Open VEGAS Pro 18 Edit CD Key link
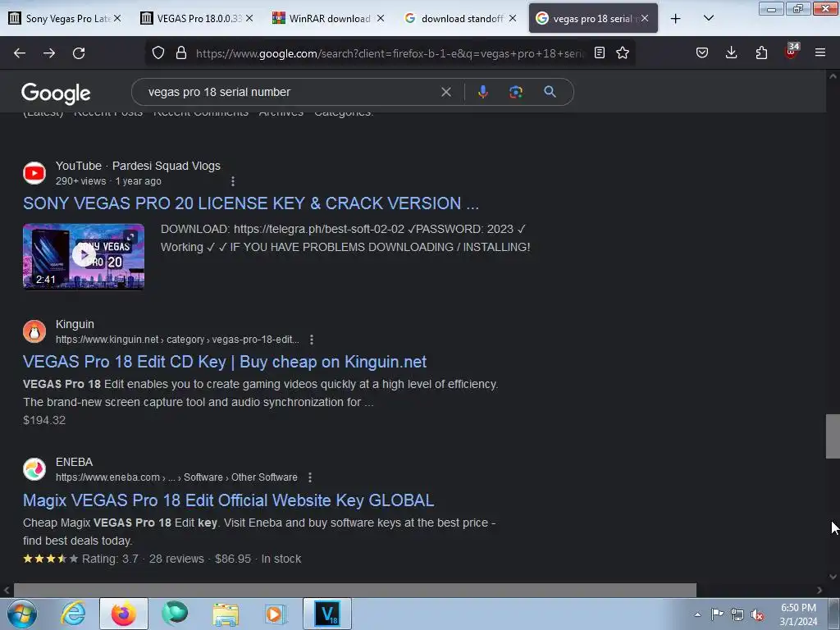840x630 pixels. 225,362
